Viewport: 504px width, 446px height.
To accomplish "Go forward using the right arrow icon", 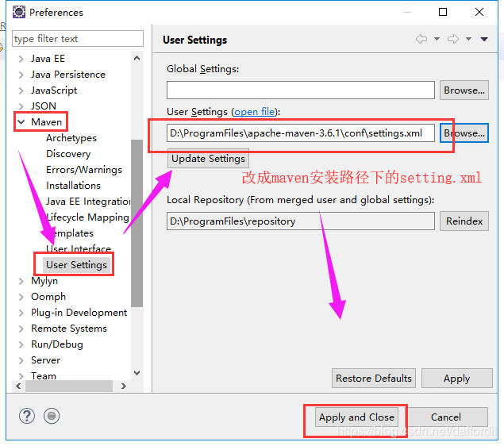I will [453, 39].
